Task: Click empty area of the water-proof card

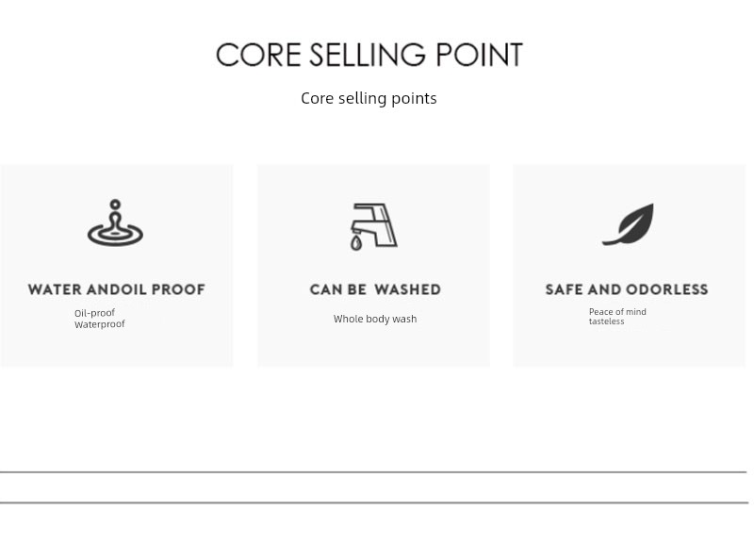Action: (x=183, y=346)
